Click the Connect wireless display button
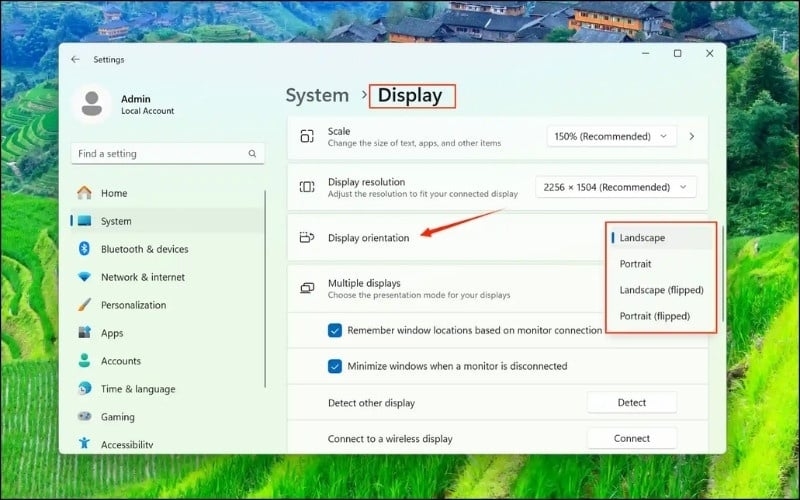This screenshot has height=500, width=800. (631, 438)
